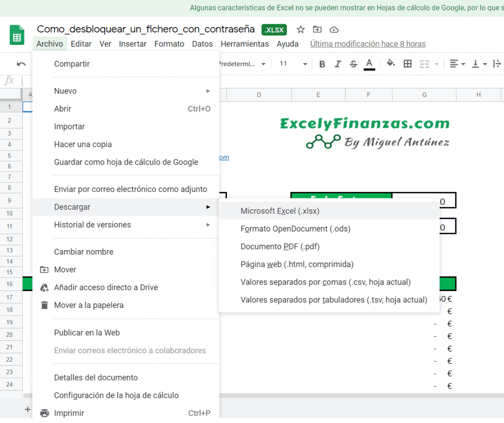Screen dimensions: 504x423
Task: Expand merge cells dropdown arrow
Action: click(437, 64)
